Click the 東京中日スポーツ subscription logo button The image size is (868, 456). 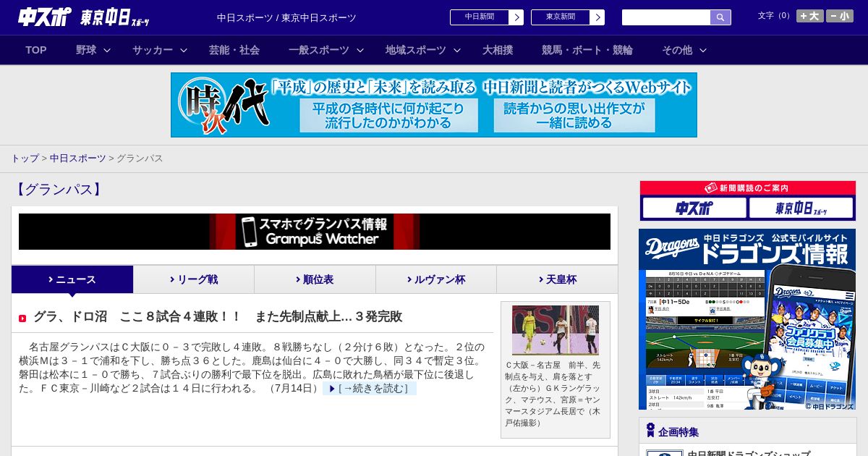(x=801, y=208)
